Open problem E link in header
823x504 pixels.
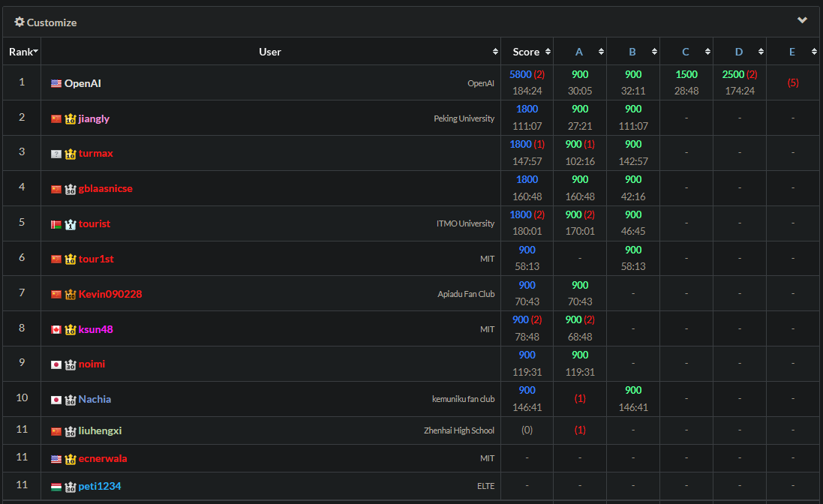pos(792,52)
